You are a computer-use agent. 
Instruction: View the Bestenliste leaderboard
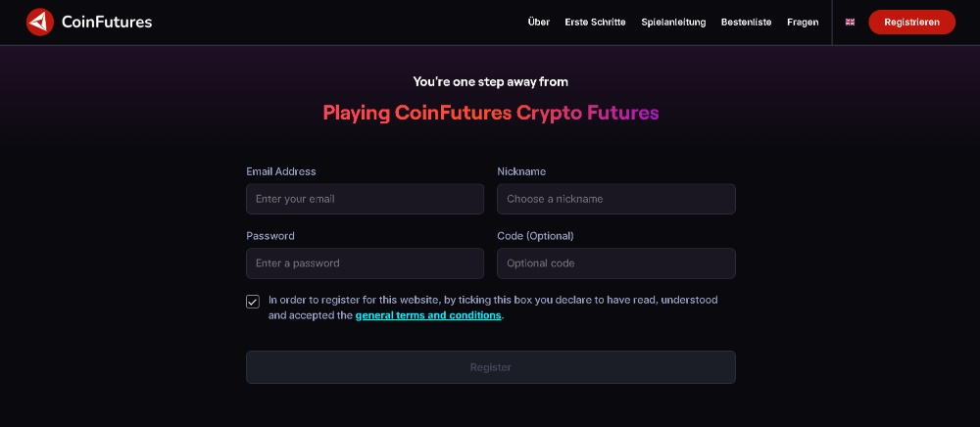point(746,22)
